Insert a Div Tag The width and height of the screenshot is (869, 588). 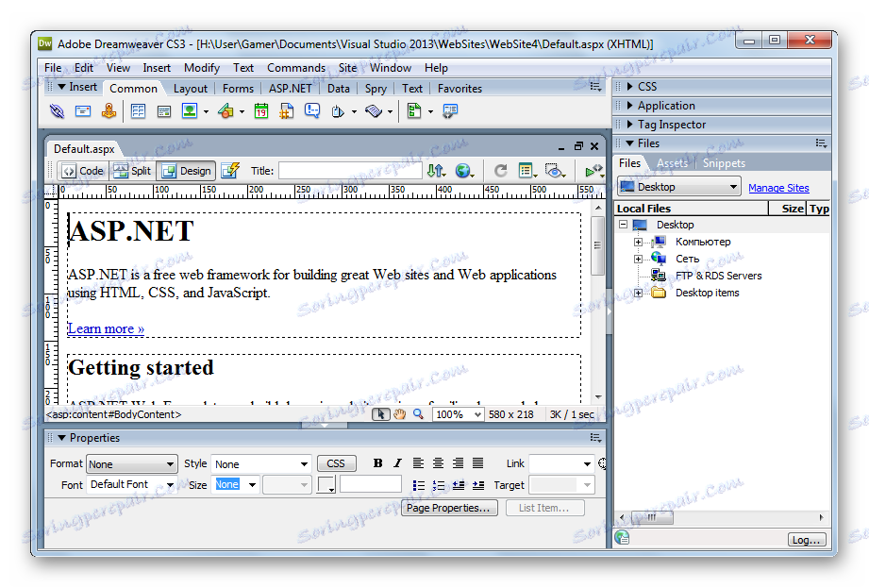pyautogui.click(x=164, y=111)
